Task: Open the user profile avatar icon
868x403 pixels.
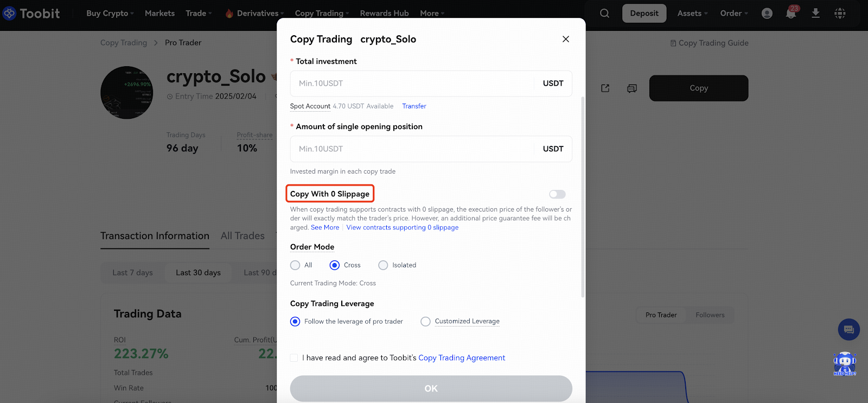Action: point(767,14)
